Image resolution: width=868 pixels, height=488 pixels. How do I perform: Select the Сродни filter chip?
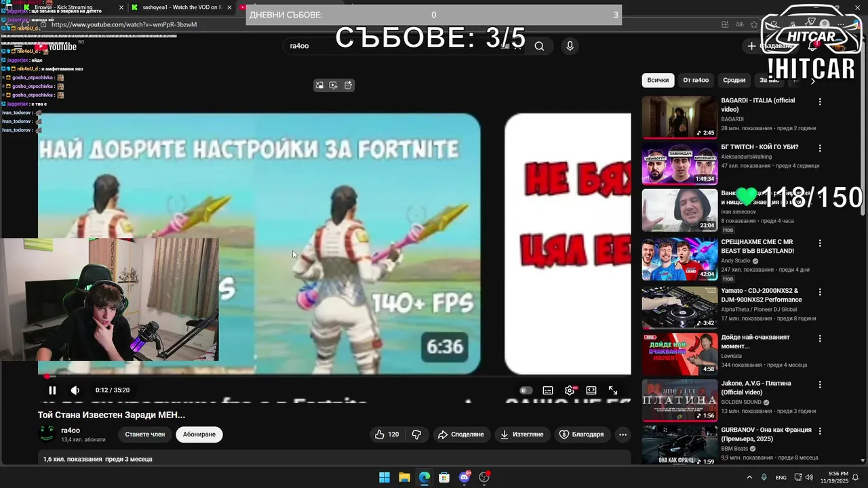click(x=734, y=80)
